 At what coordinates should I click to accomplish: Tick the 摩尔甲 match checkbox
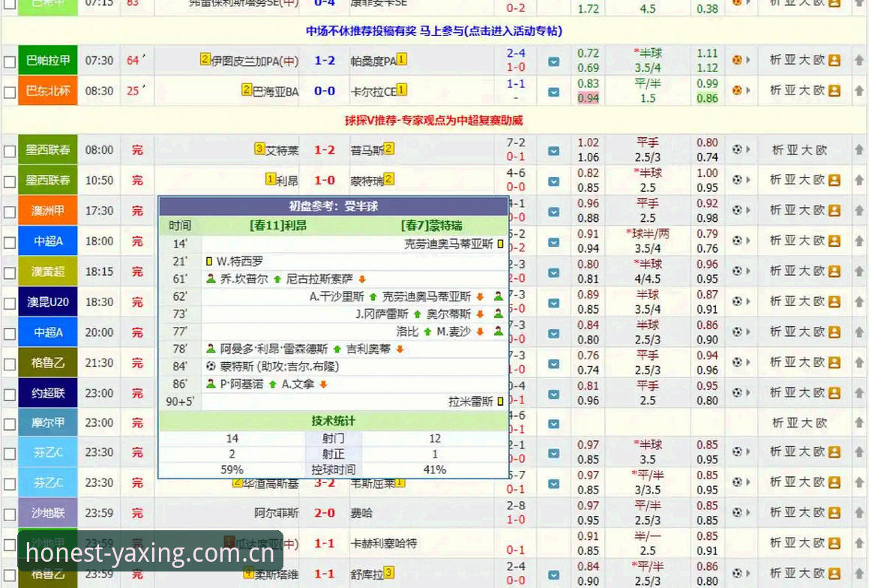10,424
